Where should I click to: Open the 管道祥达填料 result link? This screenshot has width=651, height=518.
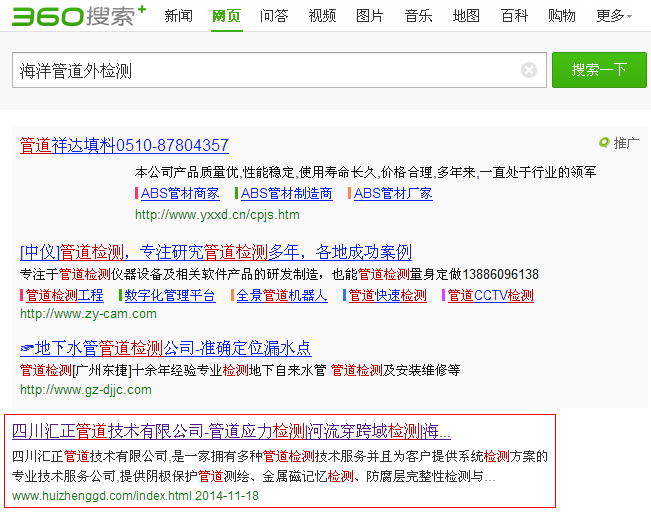click(x=124, y=145)
